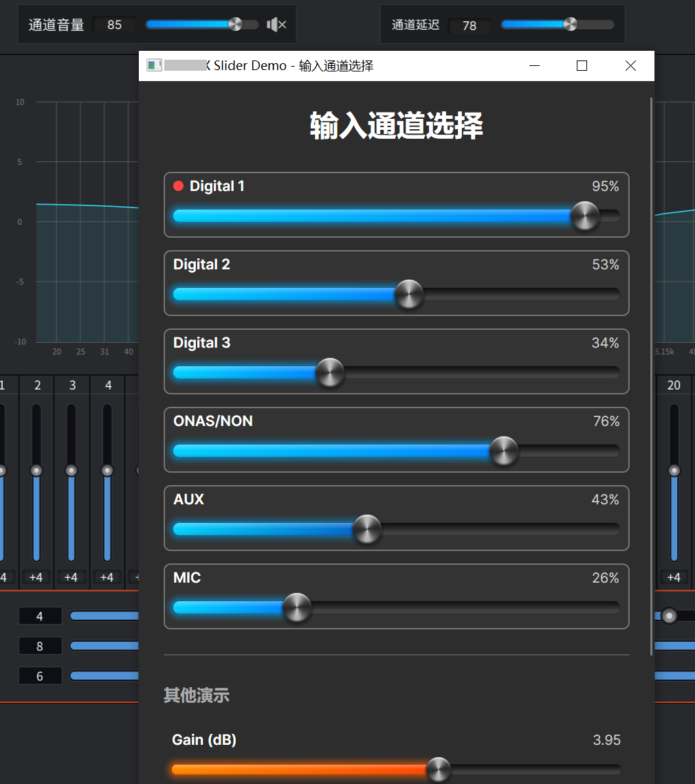This screenshot has height=784, width=695.
Task: Click the ONAS/NON slider handle
Action: pos(503,451)
